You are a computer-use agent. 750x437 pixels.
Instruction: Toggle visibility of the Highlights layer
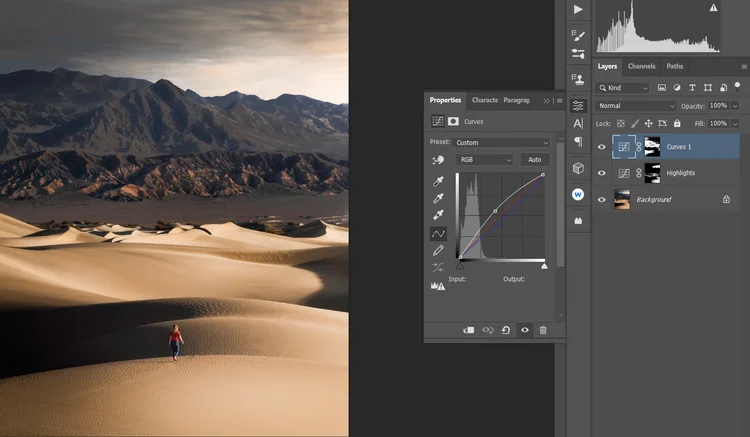coord(601,173)
